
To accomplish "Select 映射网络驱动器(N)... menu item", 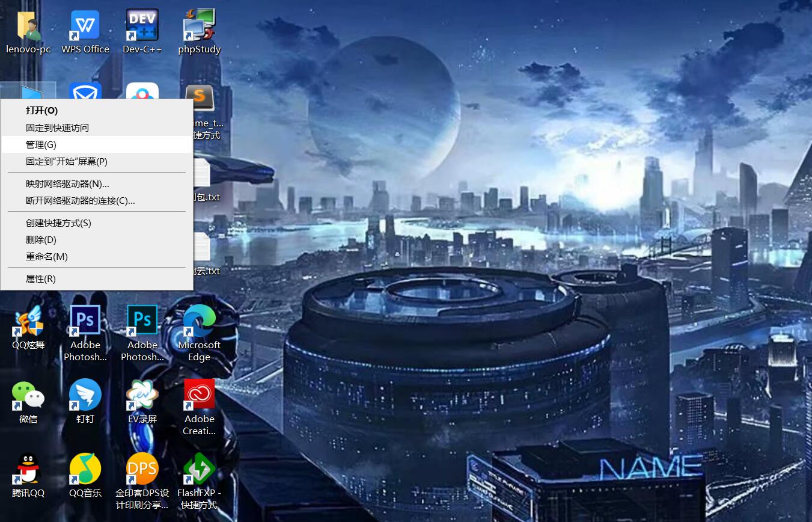I will 97,183.
